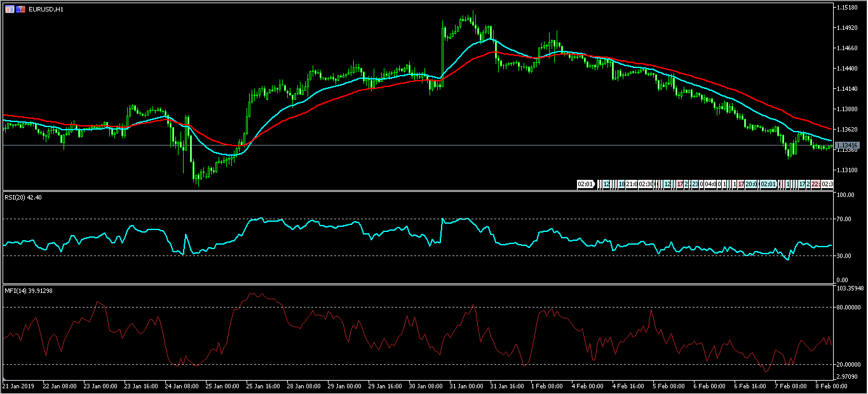Click the 23 Jan 16:00 time label
The width and height of the screenshot is (868, 394).
coord(141,386)
